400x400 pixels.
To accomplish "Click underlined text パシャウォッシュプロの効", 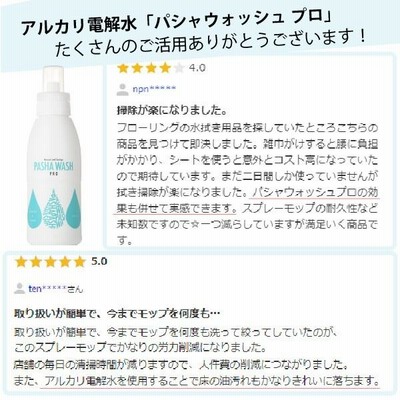I will tap(315, 193).
